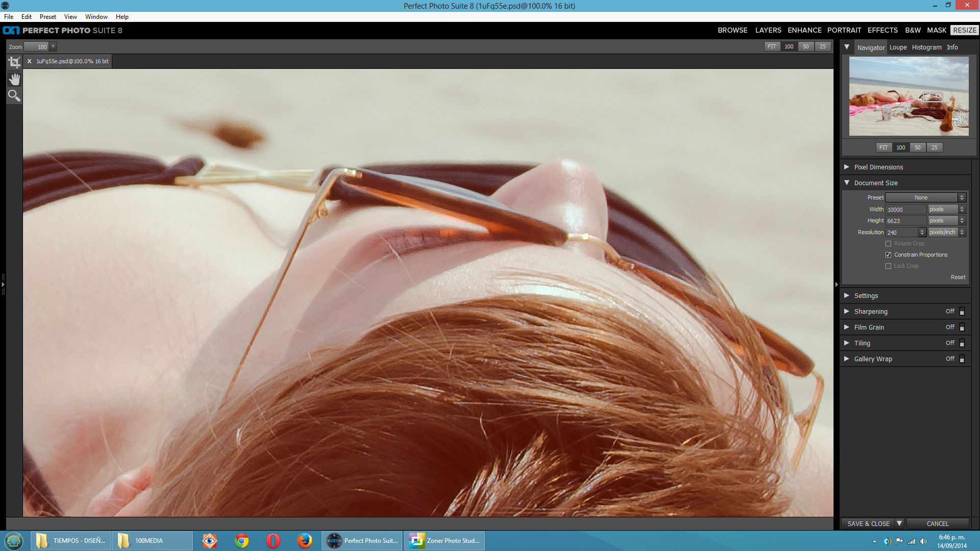980x551 pixels.
Task: Open the Height units pixels dropdown
Action: 946,220
